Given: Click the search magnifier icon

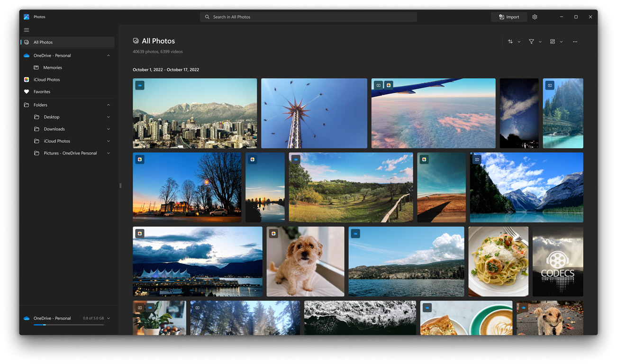Looking at the screenshot, I should coord(207,17).
